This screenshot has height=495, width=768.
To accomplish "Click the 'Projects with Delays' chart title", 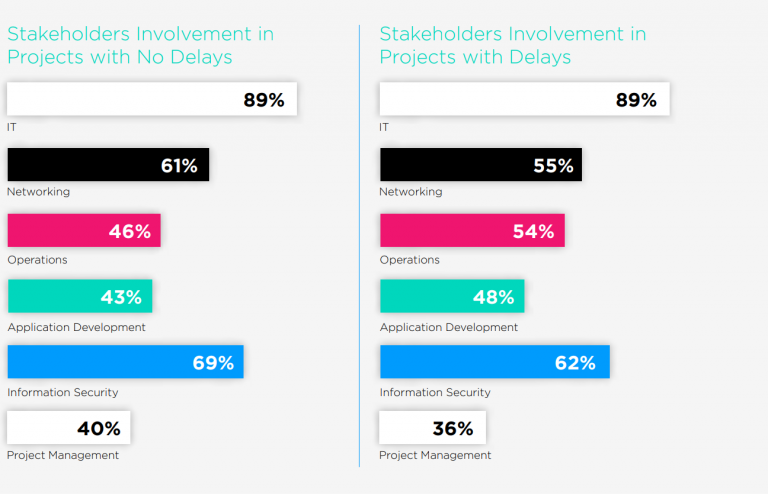I will (x=512, y=45).
